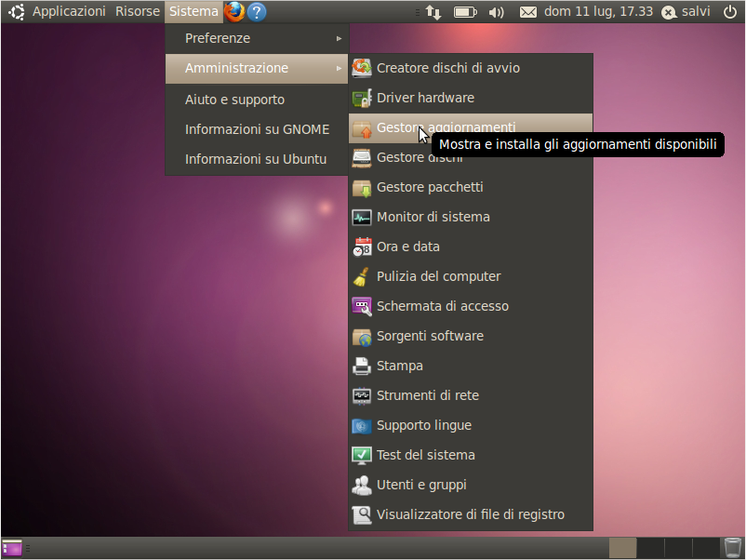The image size is (746, 560).
Task: Switch to the second workspace
Action: [651, 548]
